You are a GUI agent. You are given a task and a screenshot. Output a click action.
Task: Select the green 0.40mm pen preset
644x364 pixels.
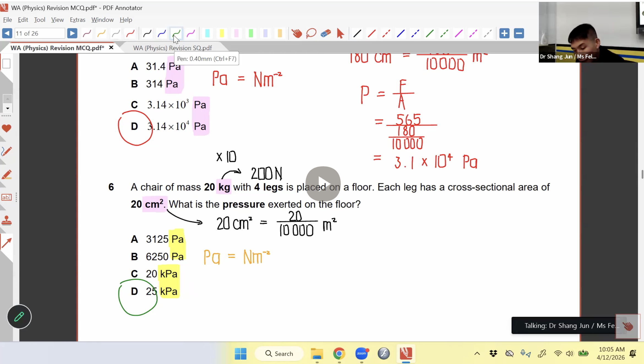click(x=176, y=33)
